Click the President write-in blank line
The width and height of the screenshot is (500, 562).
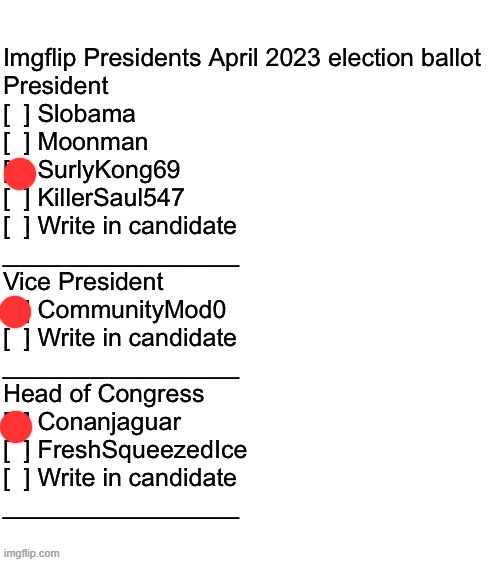pos(121,266)
